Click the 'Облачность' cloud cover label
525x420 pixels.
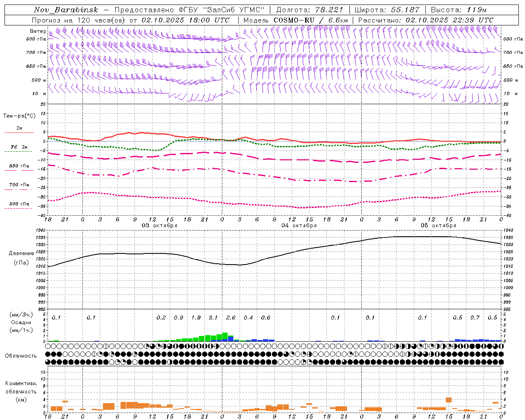(21, 356)
